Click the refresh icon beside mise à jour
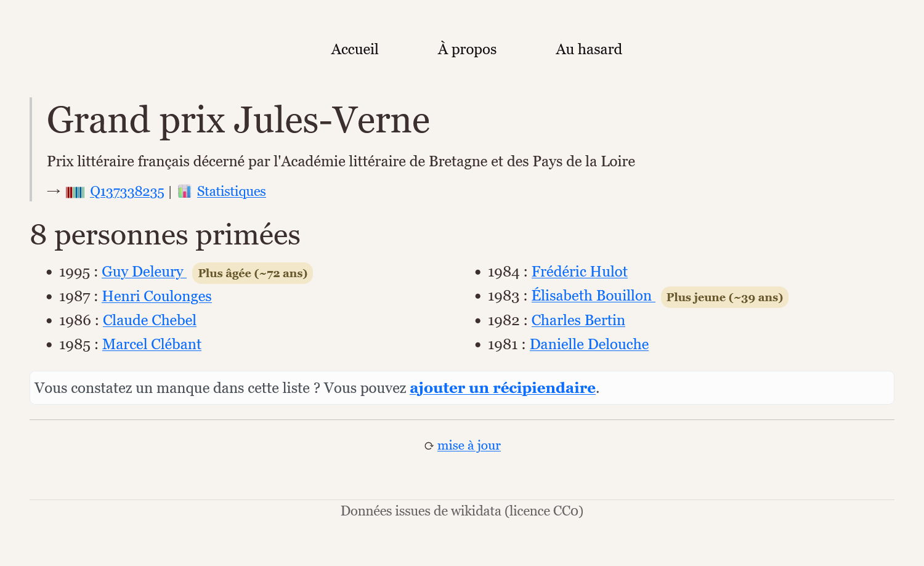924x566 pixels. [429, 446]
